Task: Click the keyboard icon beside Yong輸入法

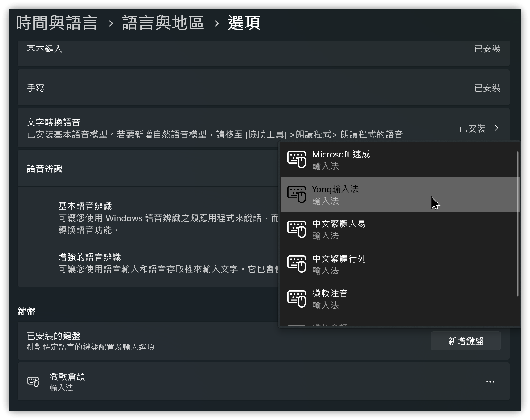Action: point(296,194)
